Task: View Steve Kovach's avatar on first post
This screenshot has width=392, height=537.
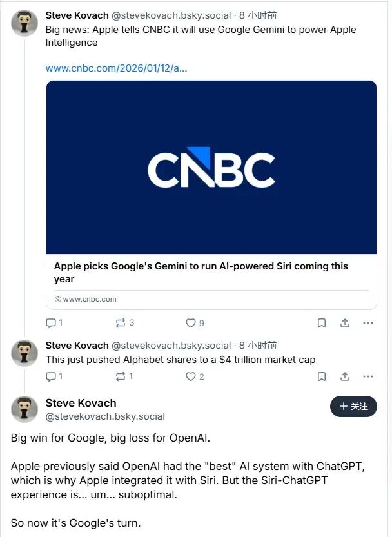Action: tap(24, 24)
